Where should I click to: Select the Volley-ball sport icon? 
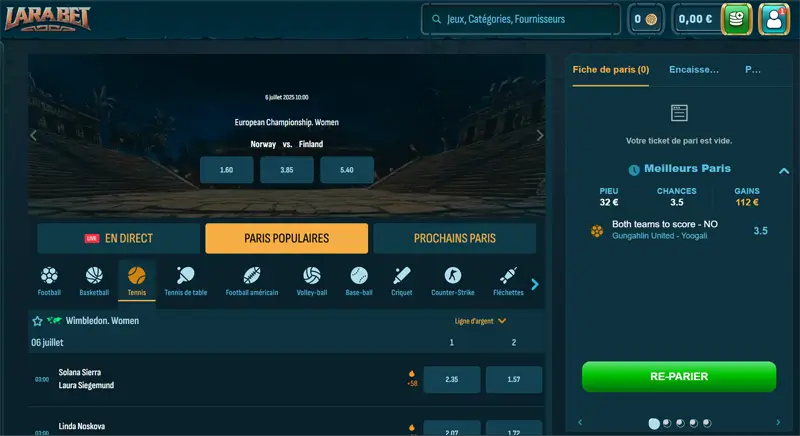click(x=312, y=280)
